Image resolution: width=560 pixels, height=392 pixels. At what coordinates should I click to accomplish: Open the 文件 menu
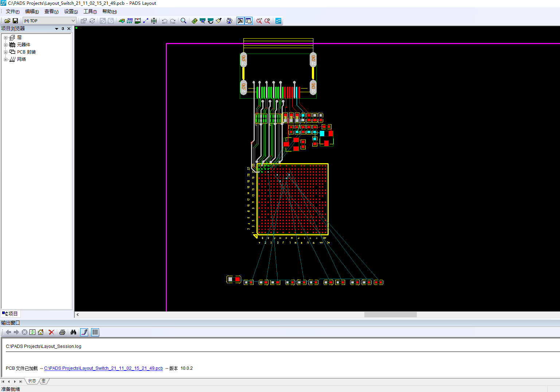12,12
